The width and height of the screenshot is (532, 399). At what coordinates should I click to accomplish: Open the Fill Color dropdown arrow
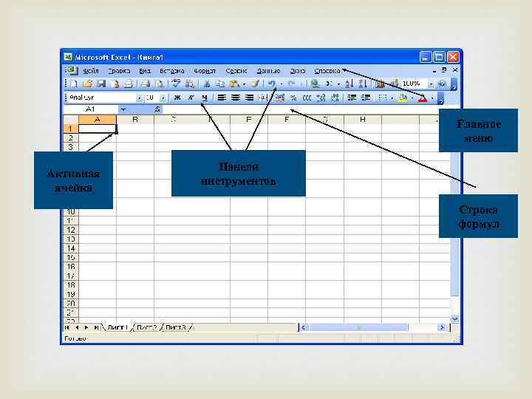412,98
